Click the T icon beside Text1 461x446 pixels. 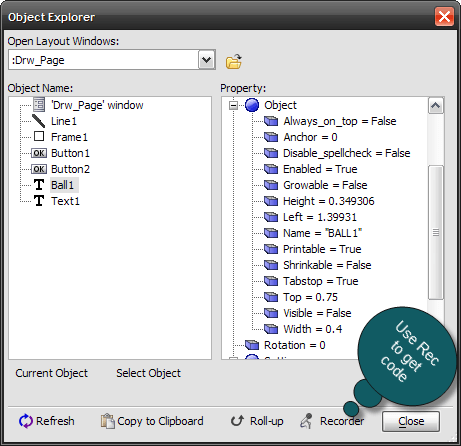(39, 201)
